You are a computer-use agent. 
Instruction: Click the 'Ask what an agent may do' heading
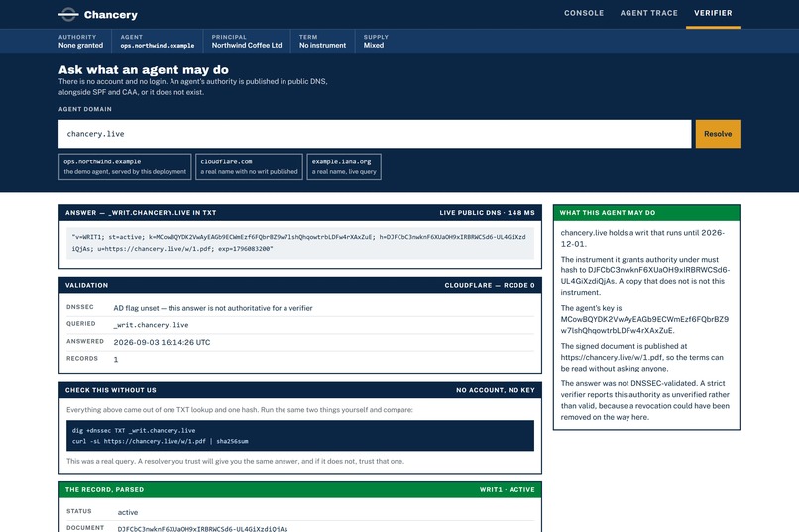[143, 69]
